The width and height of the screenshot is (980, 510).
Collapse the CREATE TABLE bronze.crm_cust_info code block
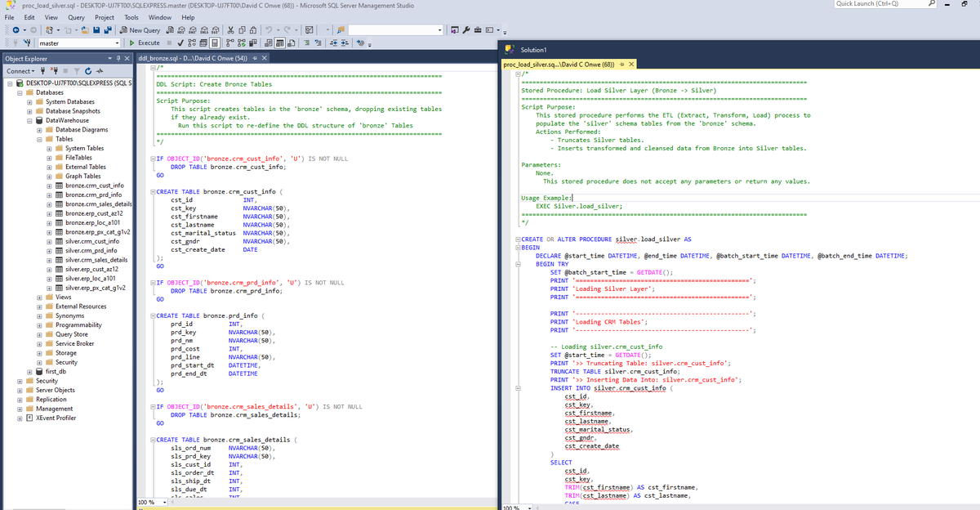click(x=153, y=190)
